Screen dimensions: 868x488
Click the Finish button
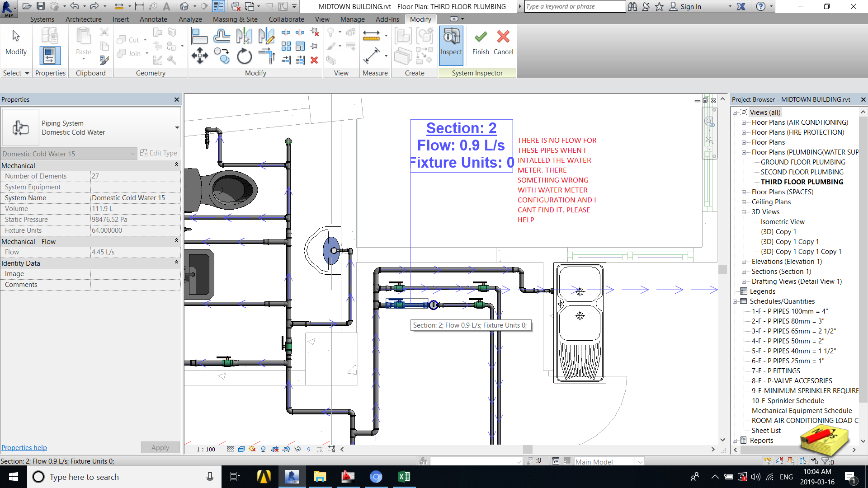pos(480,43)
